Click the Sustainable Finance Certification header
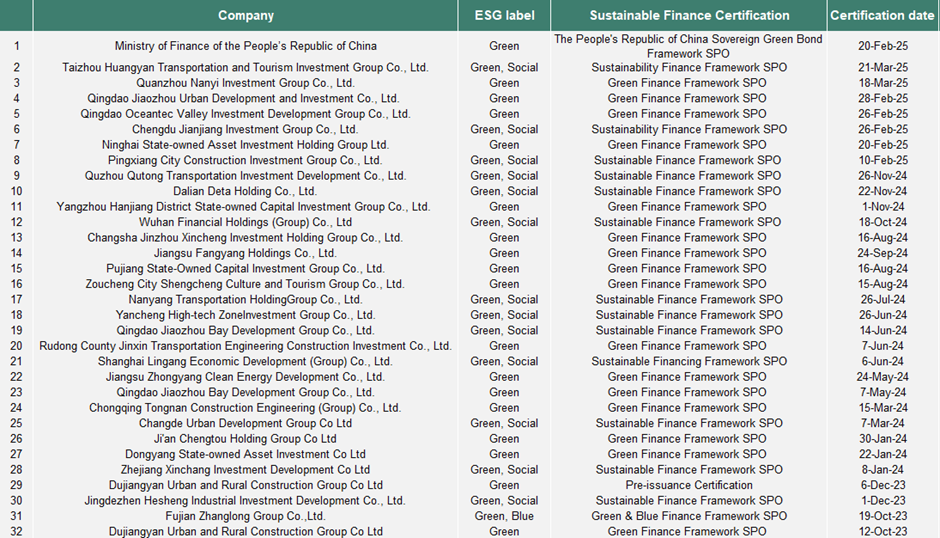The height and width of the screenshot is (538, 940). coord(689,16)
